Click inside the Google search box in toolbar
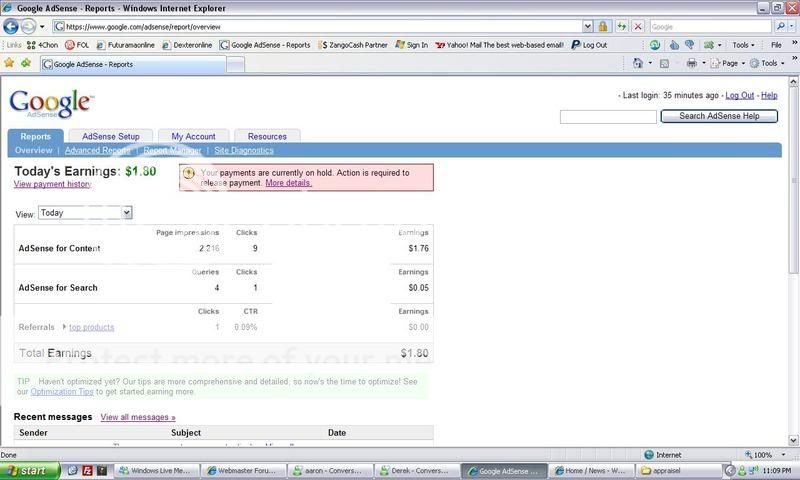The width and height of the screenshot is (800, 480). coord(710,27)
